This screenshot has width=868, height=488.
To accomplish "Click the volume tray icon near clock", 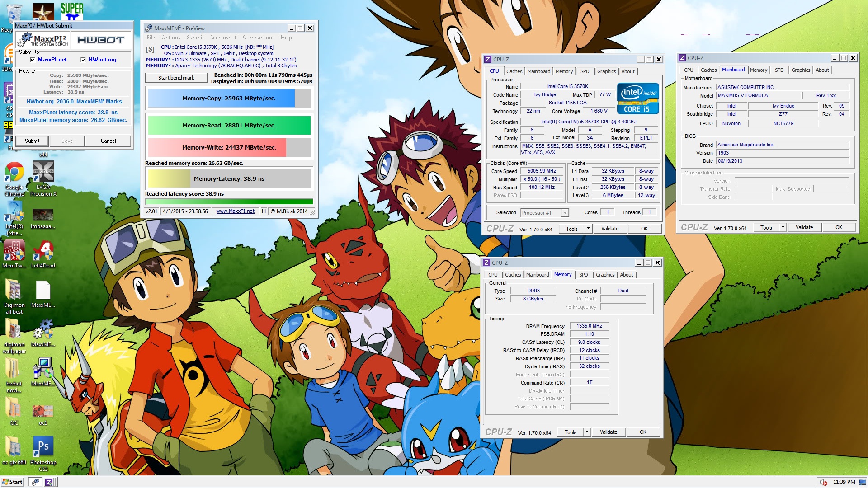I will click(824, 482).
